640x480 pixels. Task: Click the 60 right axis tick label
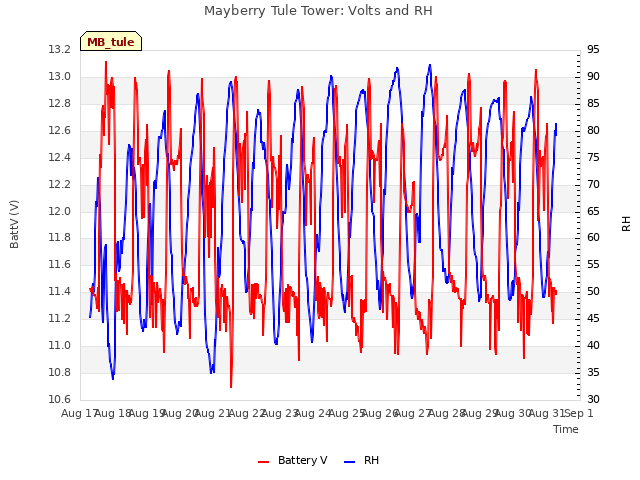click(x=593, y=238)
